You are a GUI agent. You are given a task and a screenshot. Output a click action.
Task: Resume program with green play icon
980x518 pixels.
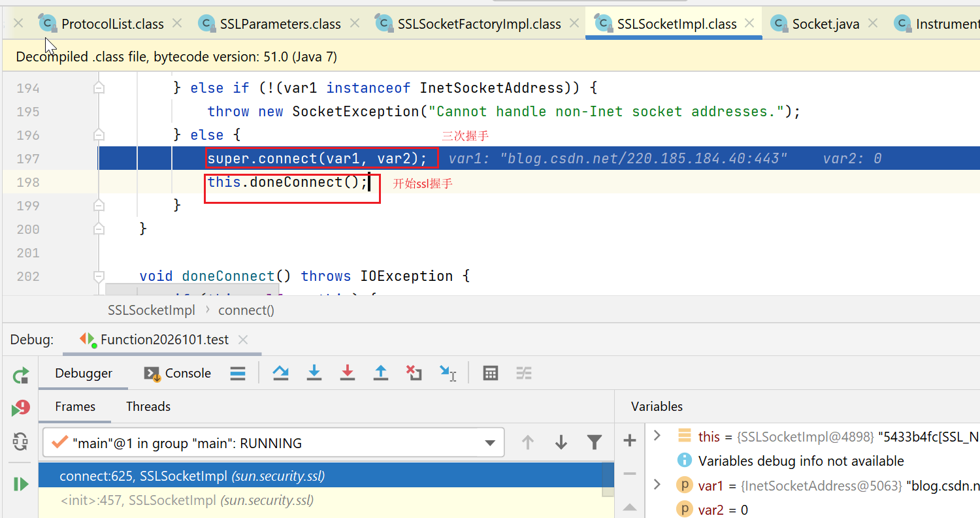20,484
